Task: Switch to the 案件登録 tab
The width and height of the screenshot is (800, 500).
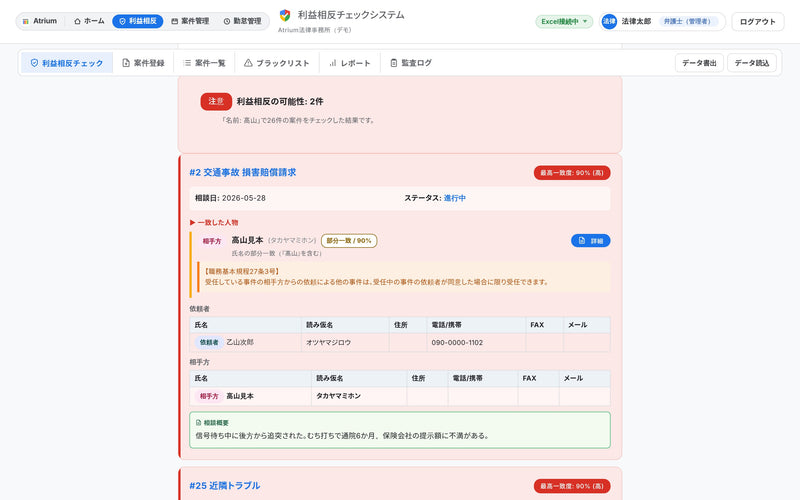Action: pyautogui.click(x=143, y=63)
